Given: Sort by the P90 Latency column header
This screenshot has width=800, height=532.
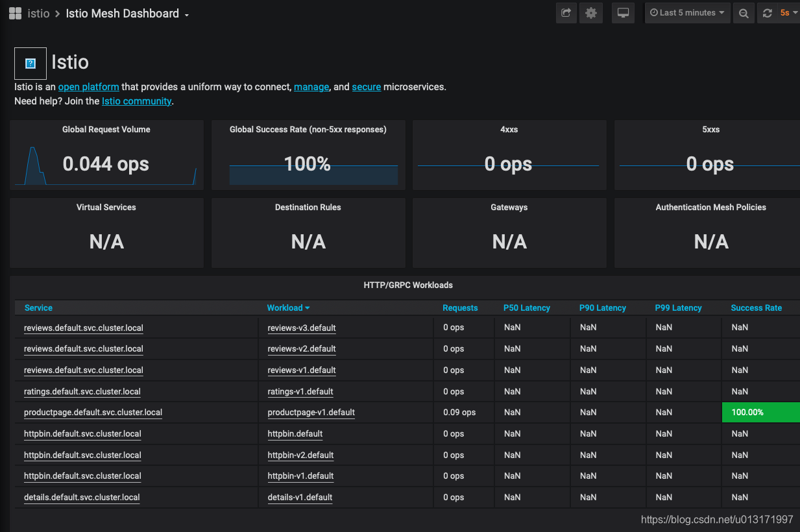Looking at the screenshot, I should [x=603, y=308].
